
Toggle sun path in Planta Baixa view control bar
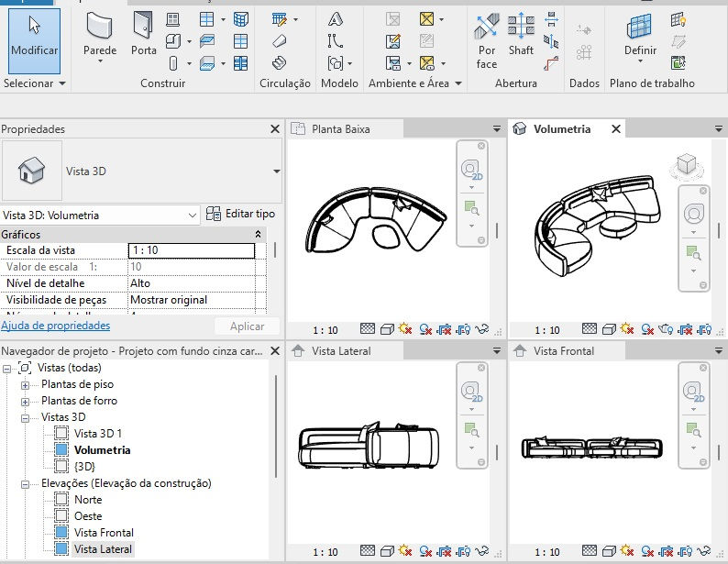click(405, 329)
